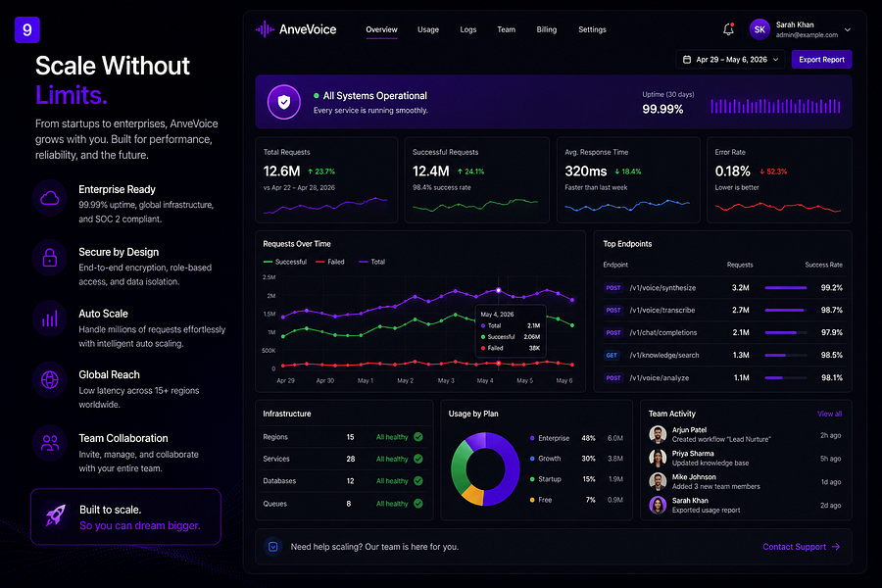This screenshot has width=882, height=588.
Task: Click the support chat icon in help bar
Action: pos(272,547)
